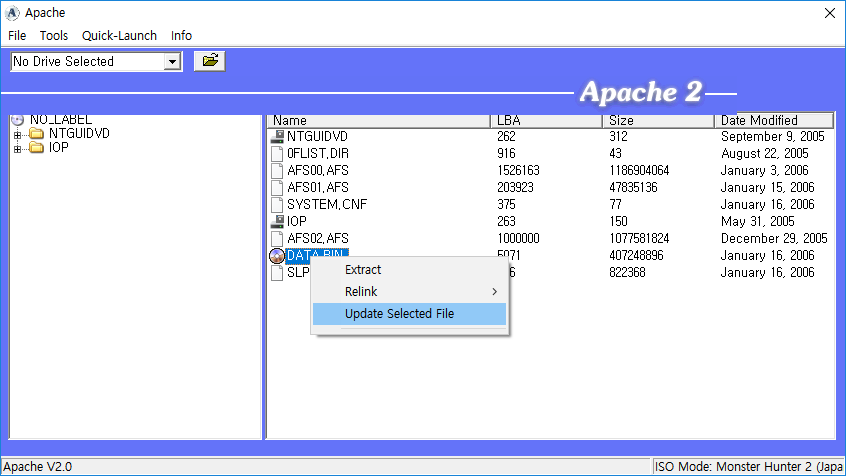This screenshot has height=476, width=846.
Task: Select the SYSTEM.CNF file name
Action: pos(327,205)
